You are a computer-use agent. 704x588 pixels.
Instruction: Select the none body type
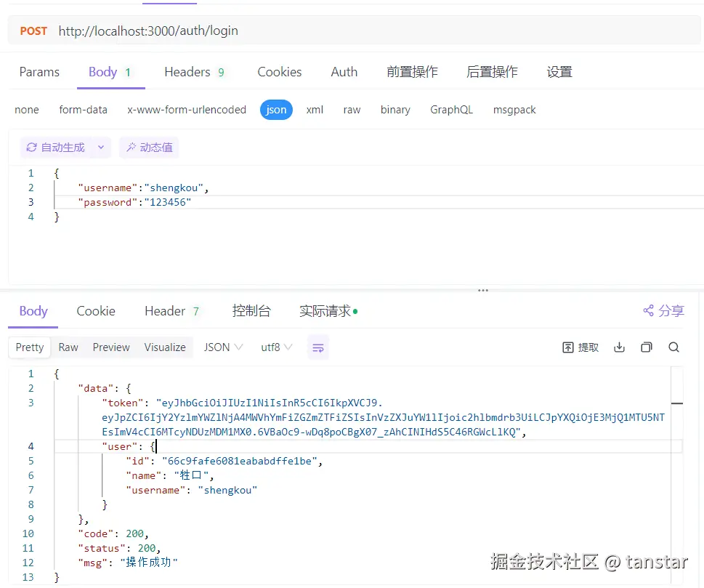(x=27, y=110)
